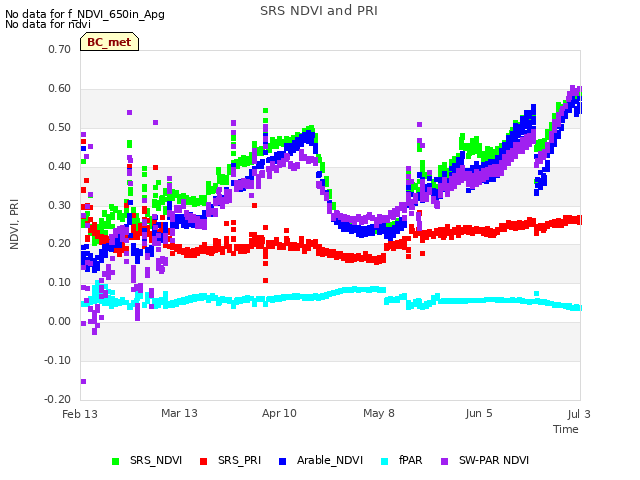
Task: Click the NDVI, PRI y-axis title
Action: pos(14,224)
